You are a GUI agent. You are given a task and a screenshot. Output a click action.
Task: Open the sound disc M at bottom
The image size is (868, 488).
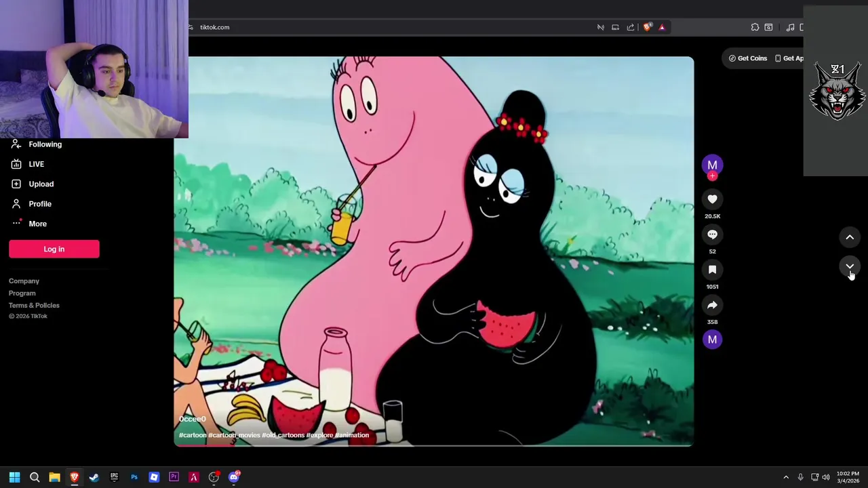tap(712, 340)
